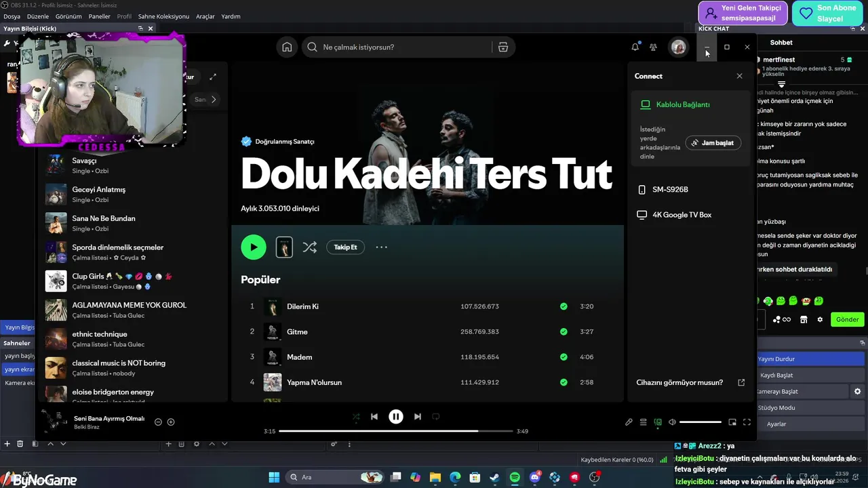Unsave Gitme with its green check
The image size is (868, 488).
(x=564, y=331)
